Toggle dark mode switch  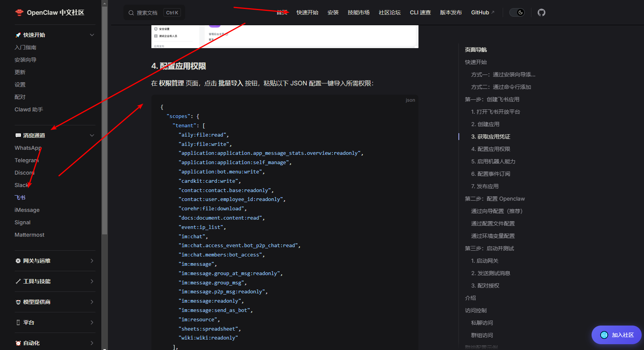click(517, 12)
